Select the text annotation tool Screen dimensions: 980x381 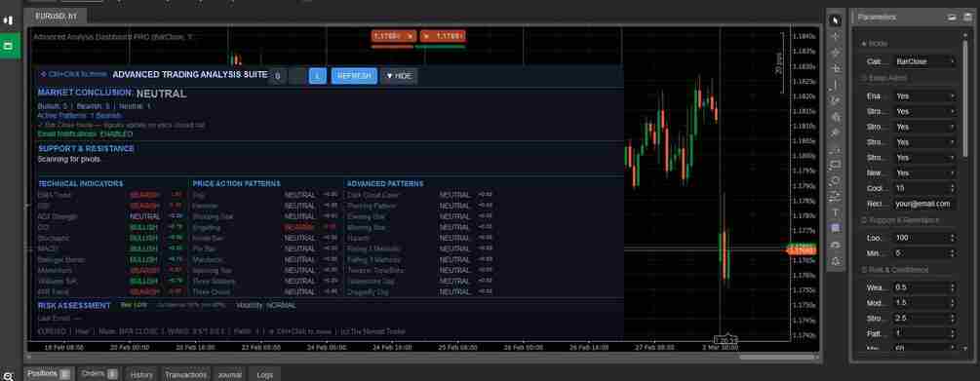(x=836, y=213)
